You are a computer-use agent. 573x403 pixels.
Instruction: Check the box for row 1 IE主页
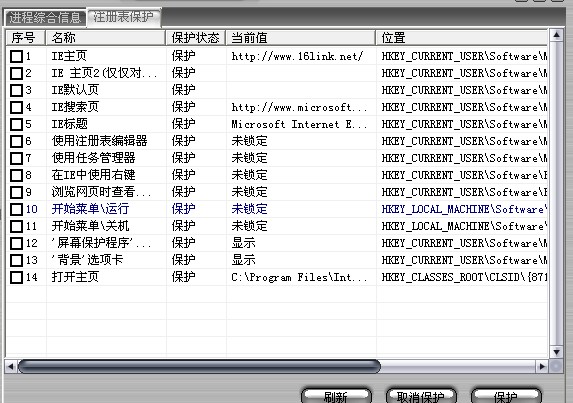coord(16,56)
